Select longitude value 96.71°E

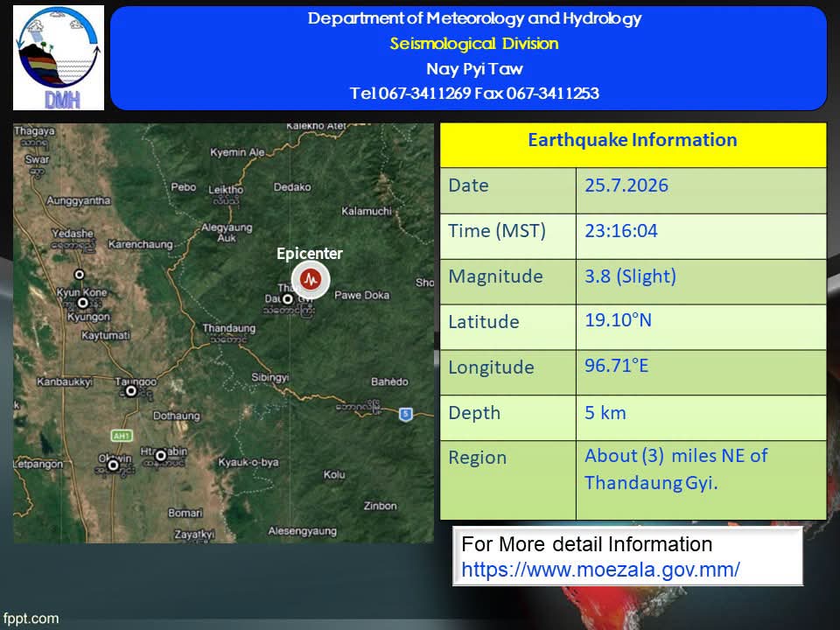point(617,366)
